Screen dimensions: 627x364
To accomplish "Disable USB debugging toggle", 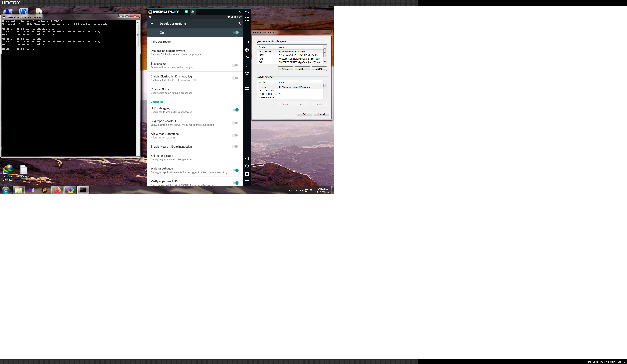I will point(236,110).
